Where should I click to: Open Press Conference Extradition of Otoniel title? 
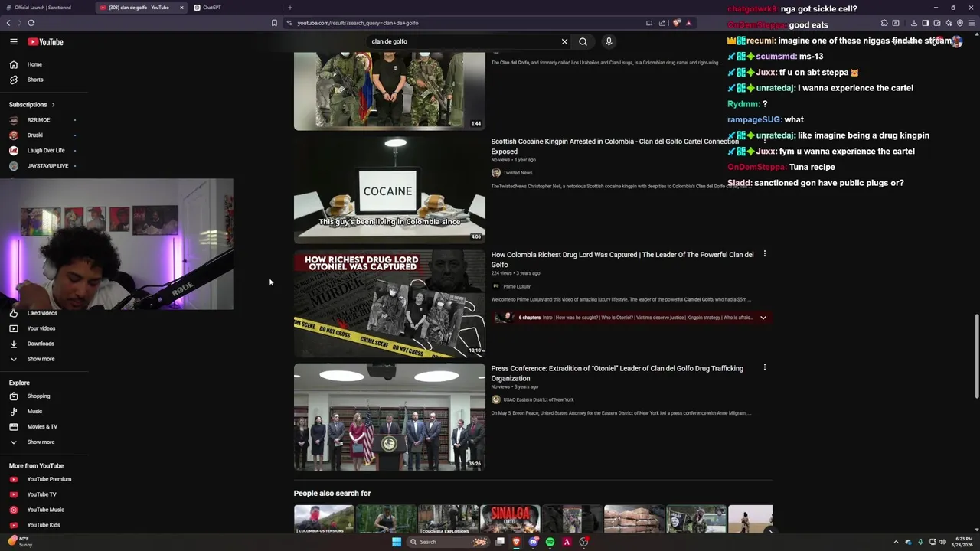click(617, 373)
